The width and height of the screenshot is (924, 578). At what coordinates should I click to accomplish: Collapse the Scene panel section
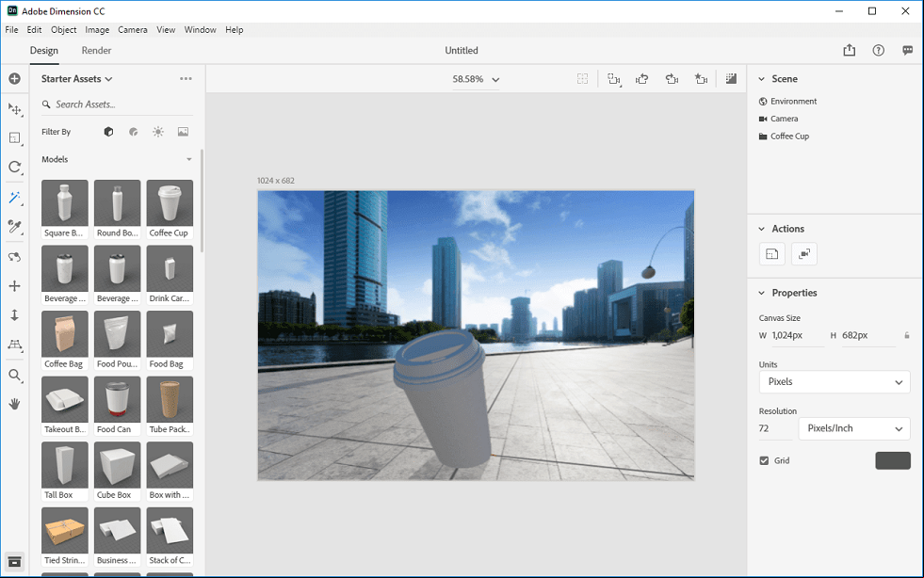click(761, 79)
